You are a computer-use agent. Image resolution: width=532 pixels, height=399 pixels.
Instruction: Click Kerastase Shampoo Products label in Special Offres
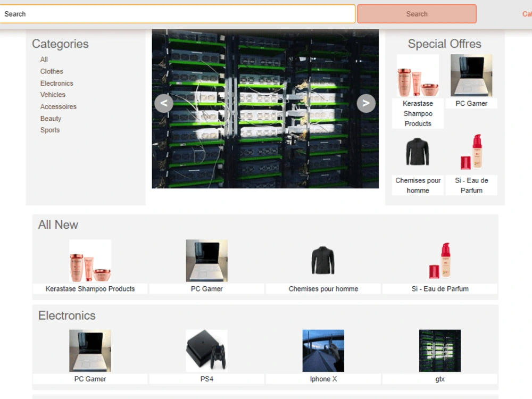coord(418,114)
